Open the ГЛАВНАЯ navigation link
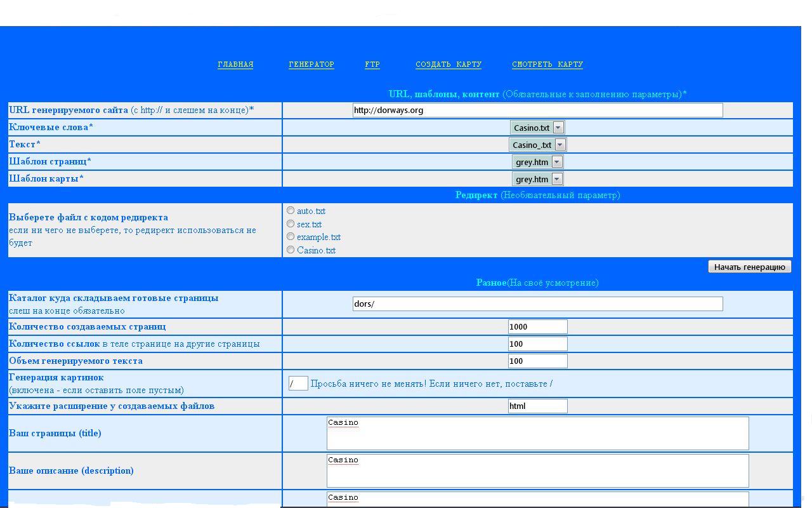Image resolution: width=812 pixels, height=508 pixels. [235, 64]
